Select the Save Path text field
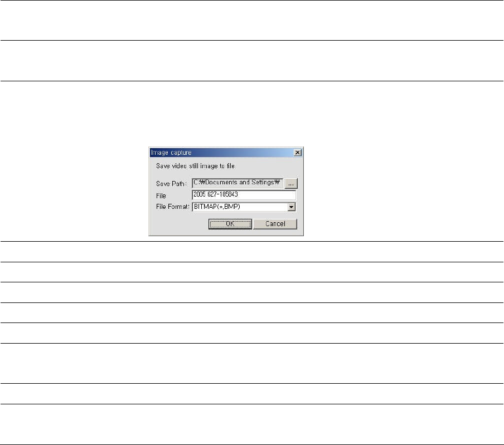This screenshot has height=445, width=504. pos(238,183)
